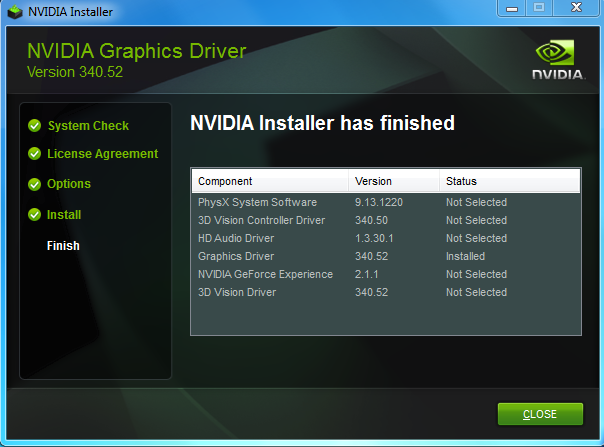Image resolution: width=604 pixels, height=447 pixels.
Task: Click the License Agreement green checkmark icon
Action: (x=35, y=154)
